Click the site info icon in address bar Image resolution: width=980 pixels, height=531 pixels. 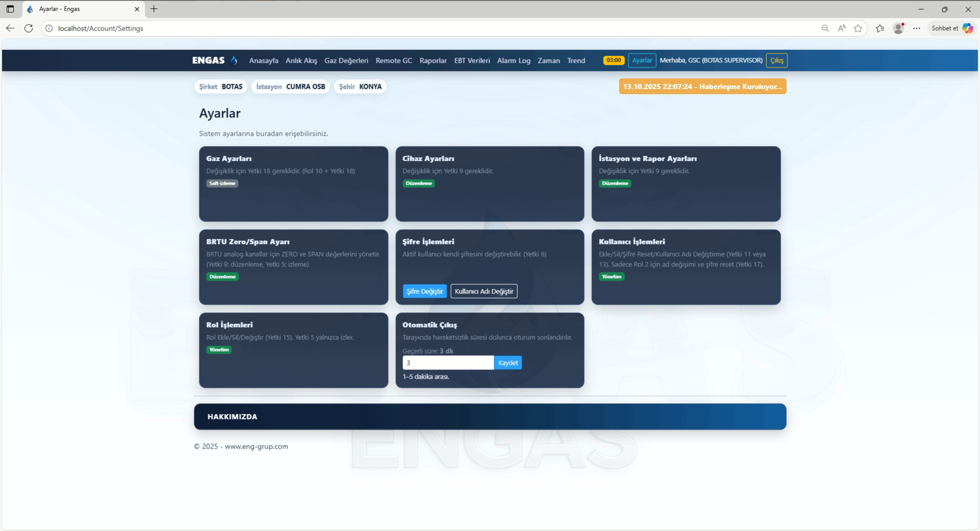[x=49, y=28]
